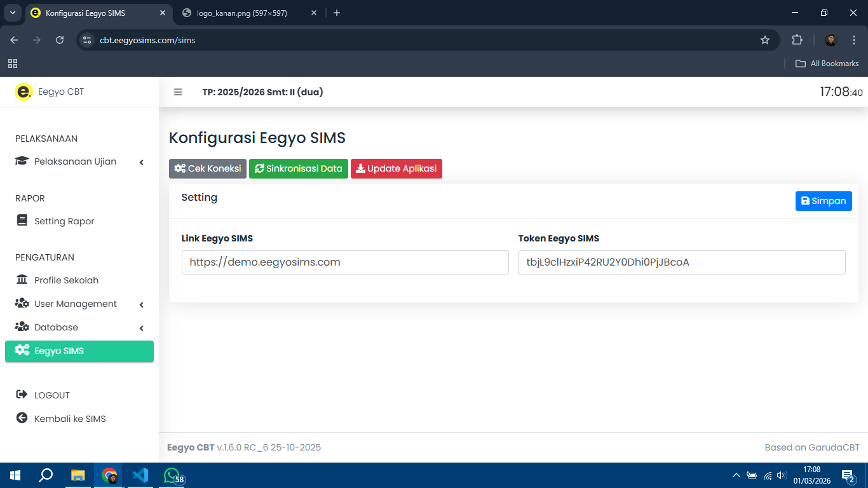Go back via Kembali ke SIMS
The height and width of the screenshot is (488, 868).
coord(70,419)
